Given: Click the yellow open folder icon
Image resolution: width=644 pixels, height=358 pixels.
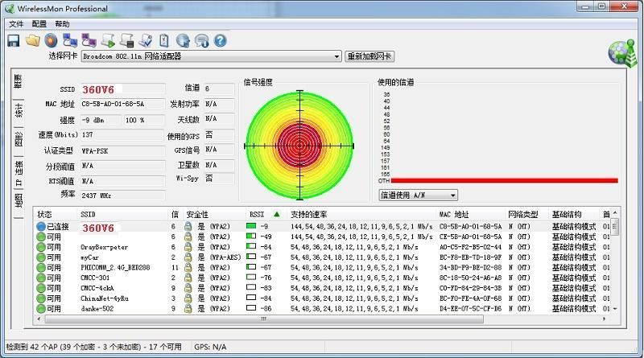Looking at the screenshot, I should click(x=33, y=40).
